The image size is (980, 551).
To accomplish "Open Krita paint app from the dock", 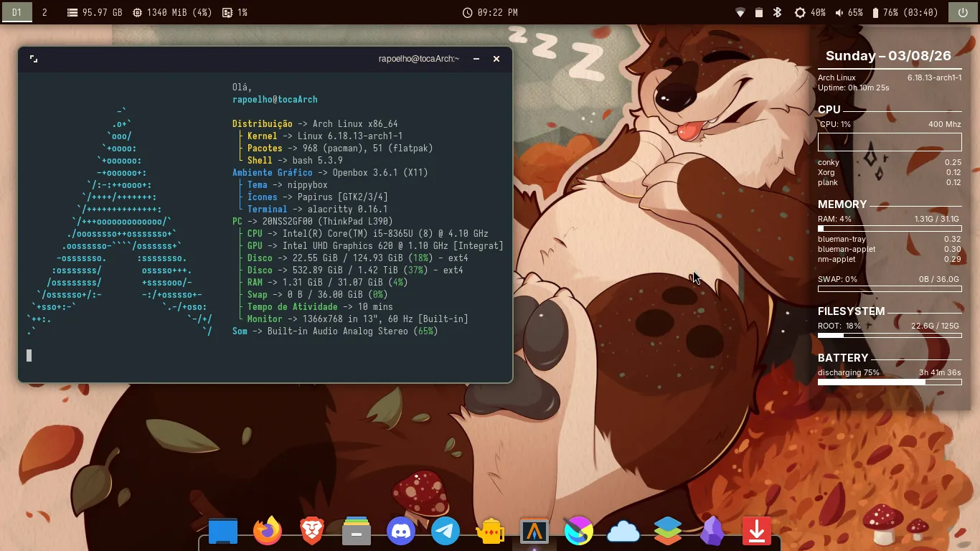I will pos(579,532).
